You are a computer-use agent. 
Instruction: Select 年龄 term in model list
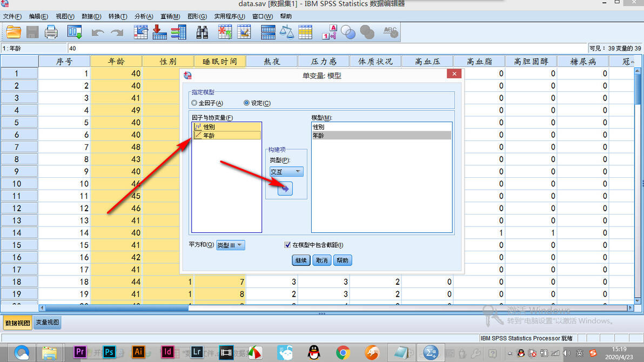pyautogui.click(x=381, y=135)
